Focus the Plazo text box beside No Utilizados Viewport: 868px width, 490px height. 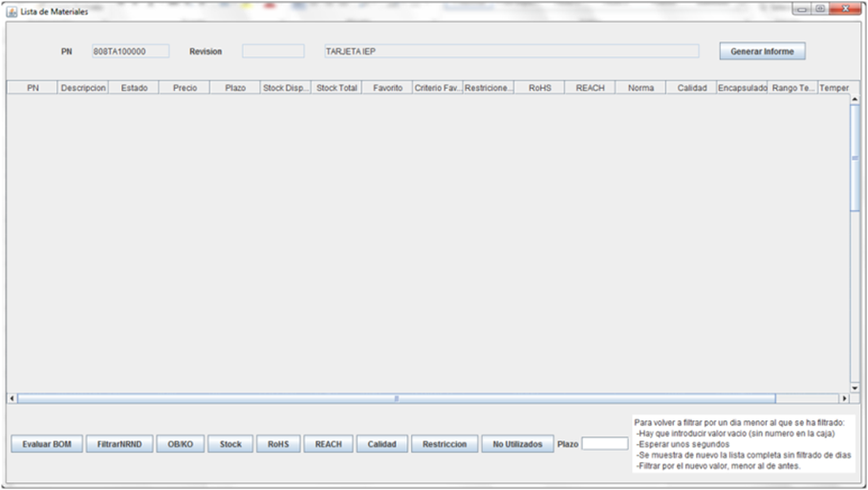(x=604, y=444)
